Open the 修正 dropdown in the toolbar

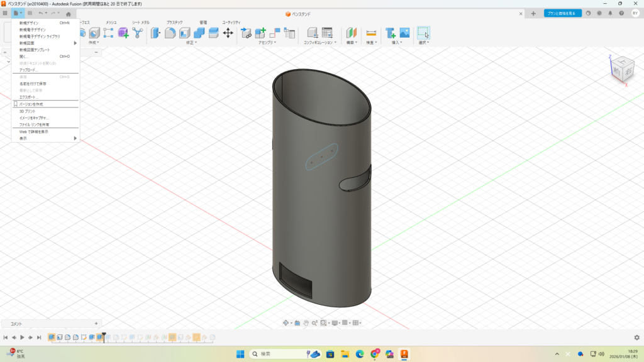coord(191,43)
